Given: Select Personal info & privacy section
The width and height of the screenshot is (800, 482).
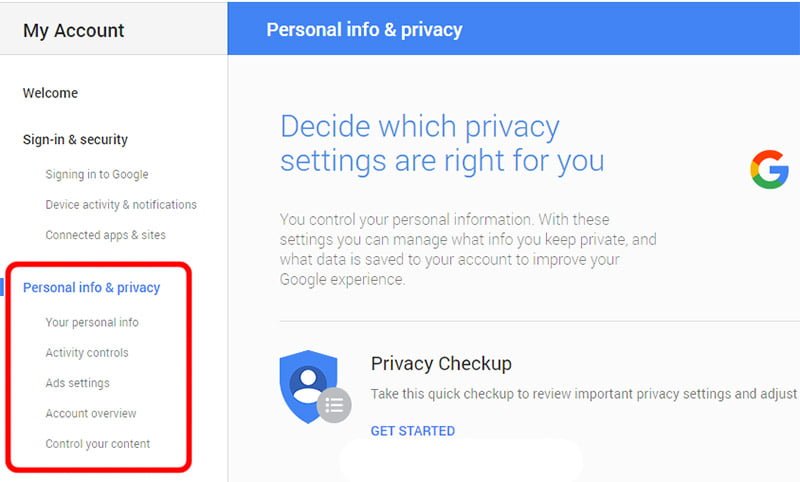Looking at the screenshot, I should point(91,288).
